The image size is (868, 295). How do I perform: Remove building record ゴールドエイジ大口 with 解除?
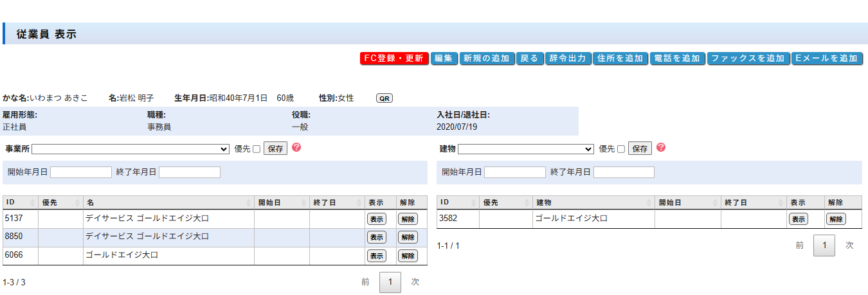(836, 219)
